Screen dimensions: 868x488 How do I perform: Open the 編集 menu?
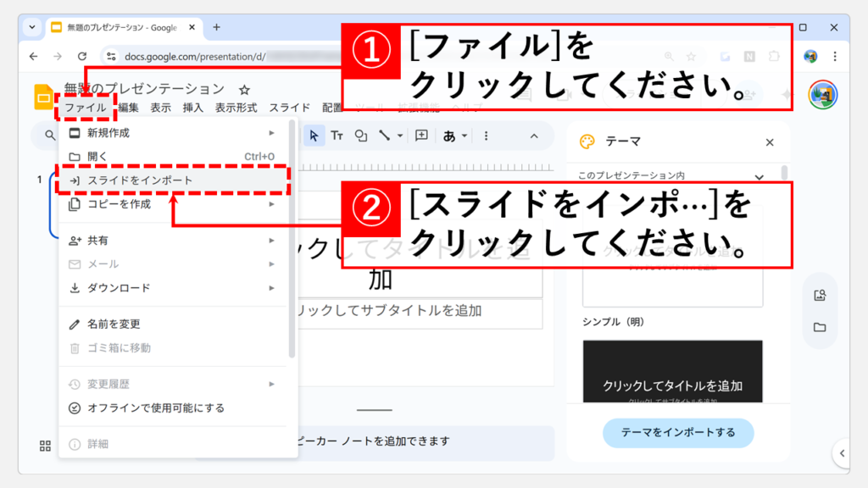coord(129,108)
